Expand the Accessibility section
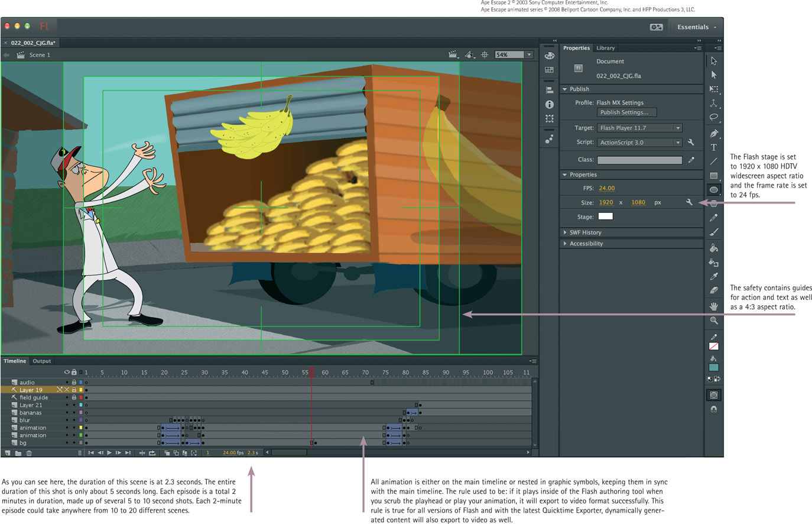This screenshot has height=524, width=812. pos(565,244)
